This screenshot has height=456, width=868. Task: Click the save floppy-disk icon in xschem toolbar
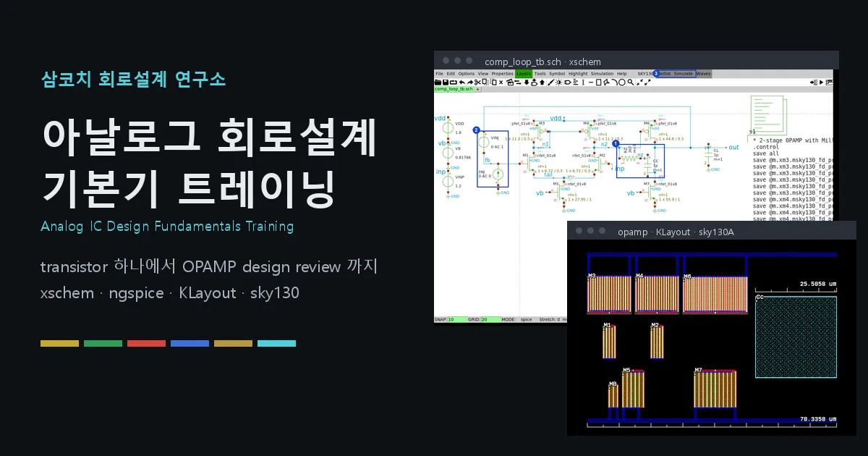point(446,83)
